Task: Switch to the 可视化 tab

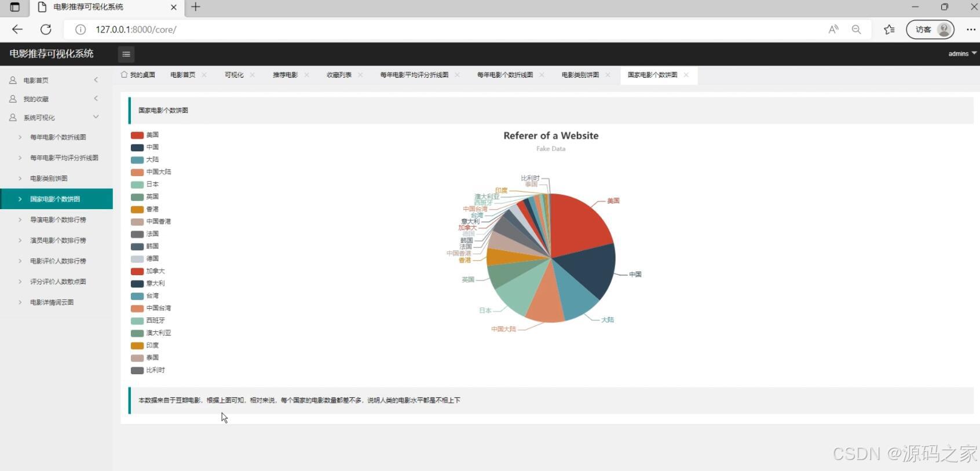Action: 234,75
